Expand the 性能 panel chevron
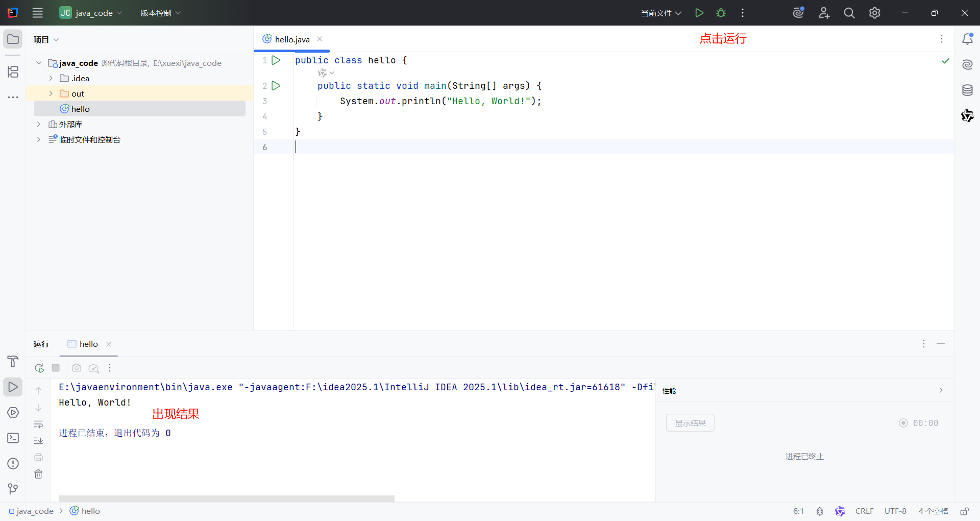Screen dimensions: 980x521 (x=941, y=390)
